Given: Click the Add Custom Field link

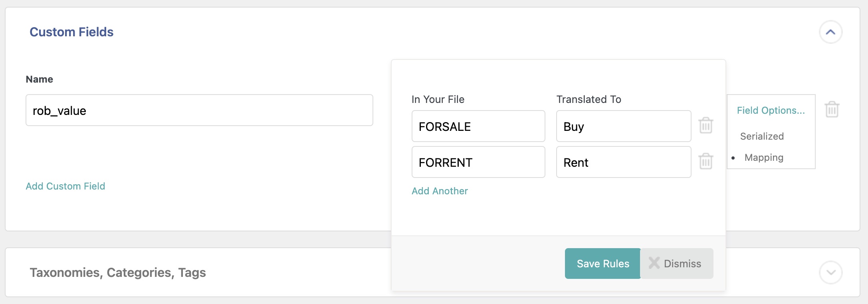Looking at the screenshot, I should [x=65, y=186].
